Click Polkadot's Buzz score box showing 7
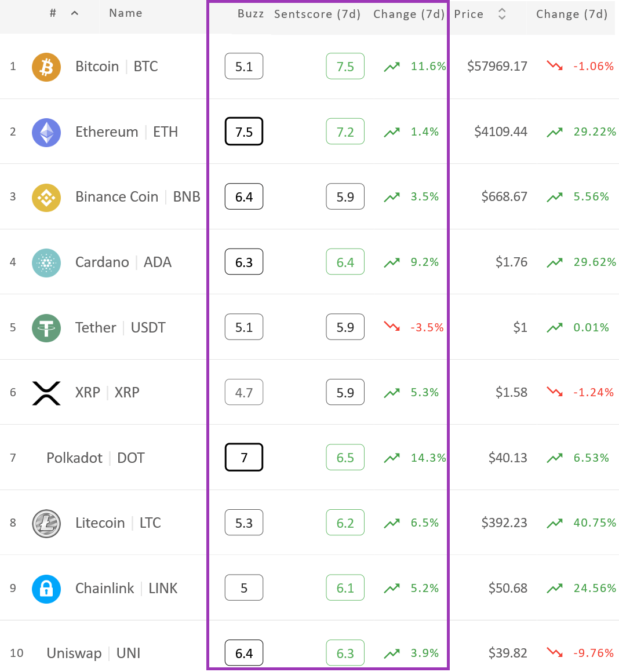This screenshot has width=619, height=672. pos(244,457)
